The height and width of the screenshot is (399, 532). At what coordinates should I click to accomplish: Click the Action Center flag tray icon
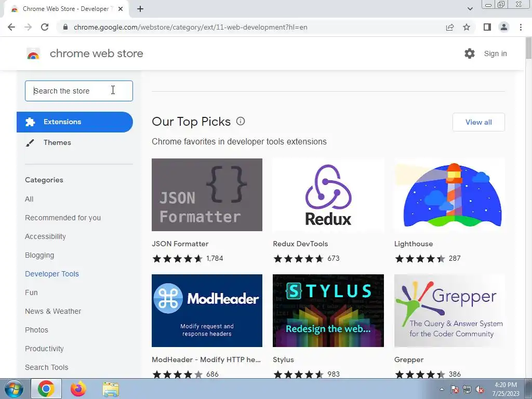(455, 389)
